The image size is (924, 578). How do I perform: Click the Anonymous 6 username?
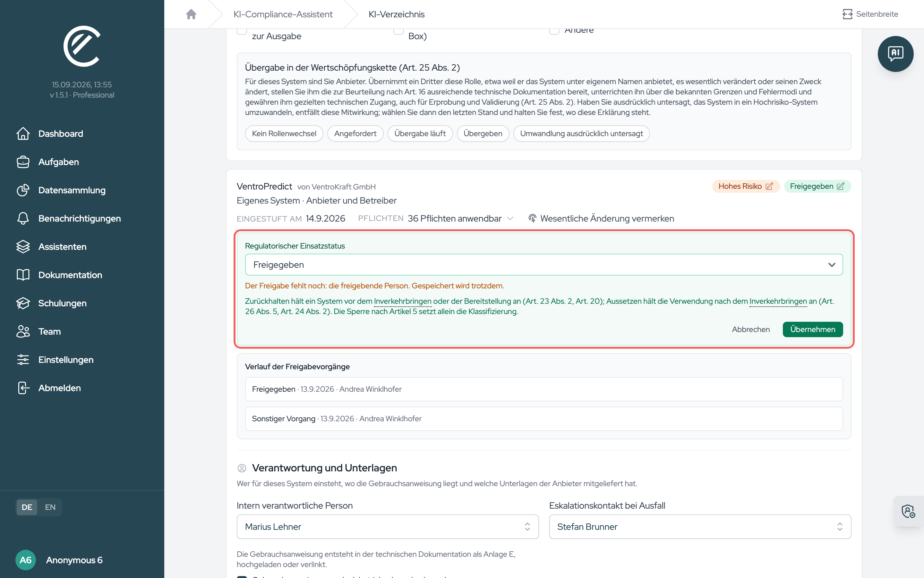[74, 560]
